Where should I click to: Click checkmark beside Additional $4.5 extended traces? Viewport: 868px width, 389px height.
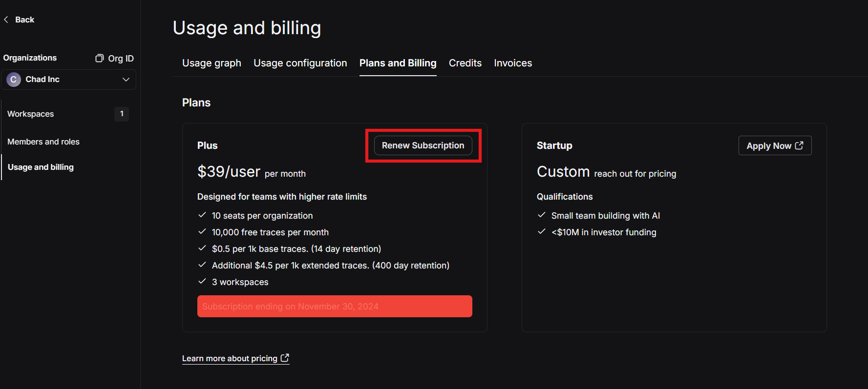tap(202, 265)
